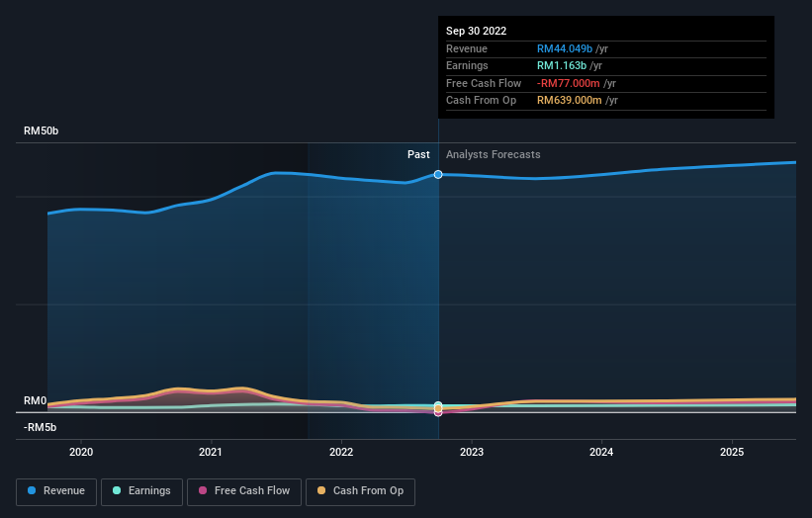Click the Cash From Op data point marker
The image size is (812, 518).
(438, 409)
